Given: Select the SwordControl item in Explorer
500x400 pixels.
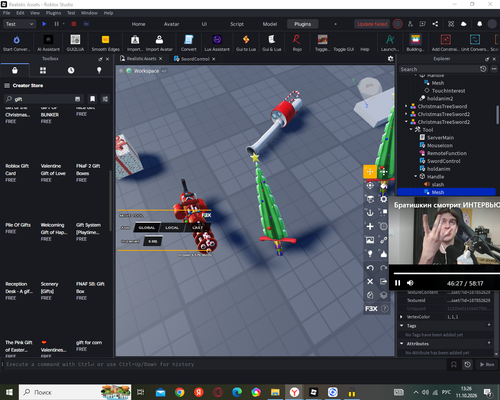Looking at the screenshot, I should (443, 161).
